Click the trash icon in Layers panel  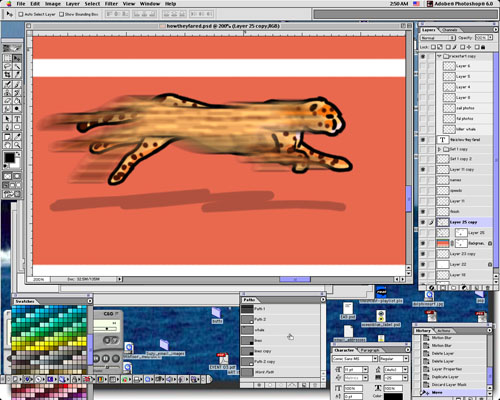pyautogui.click(x=487, y=287)
